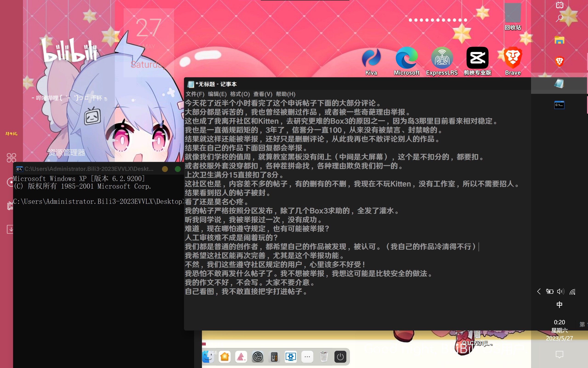Place cursor in line 人工审核难不成是闹着玩的？
Screen dimensions: 588x368
coord(231,238)
